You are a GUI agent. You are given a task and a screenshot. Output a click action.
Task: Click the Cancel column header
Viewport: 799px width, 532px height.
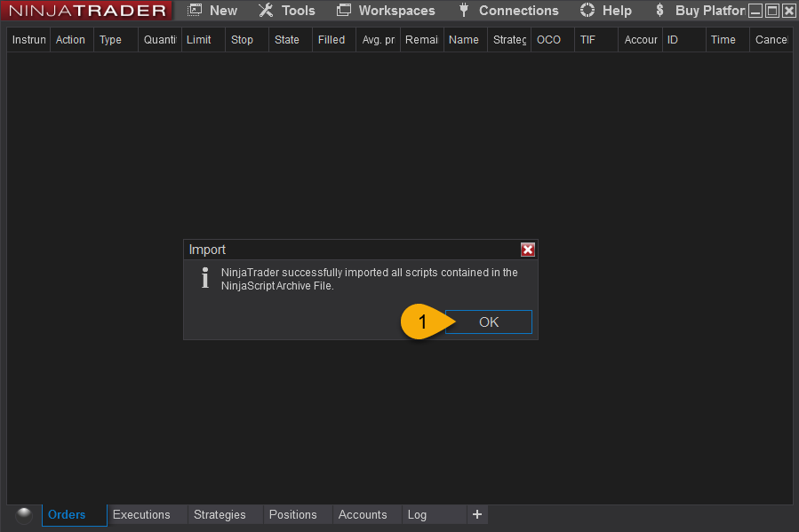pyautogui.click(x=771, y=40)
